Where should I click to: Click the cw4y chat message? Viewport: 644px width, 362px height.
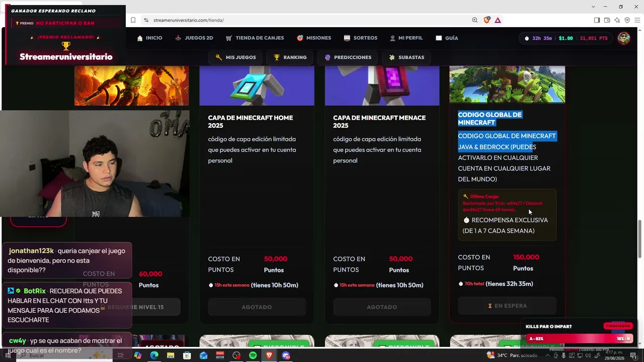click(x=66, y=344)
